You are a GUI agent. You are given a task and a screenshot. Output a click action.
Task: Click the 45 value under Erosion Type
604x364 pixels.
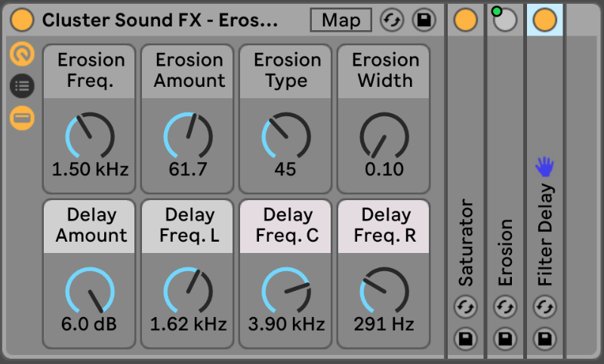point(285,169)
